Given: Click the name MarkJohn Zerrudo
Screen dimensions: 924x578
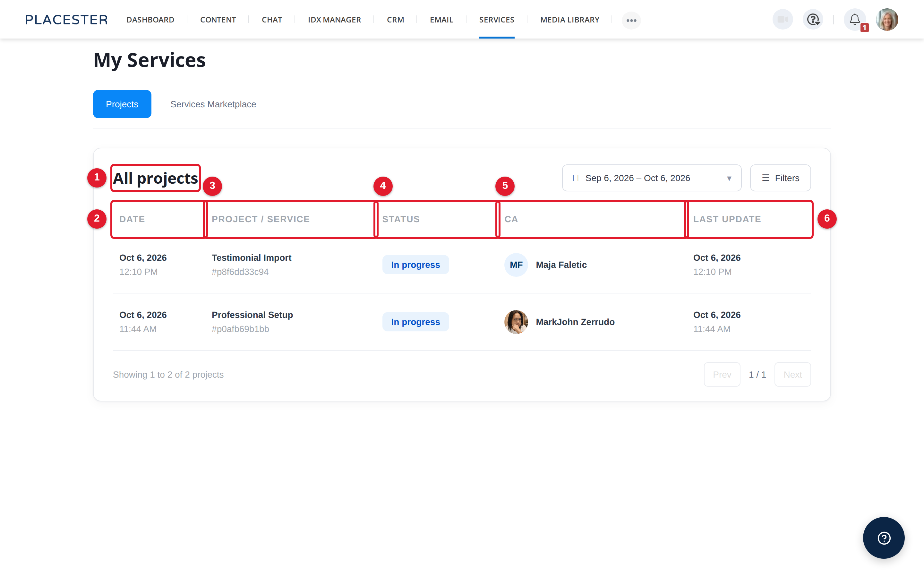Looking at the screenshot, I should pyautogui.click(x=575, y=322).
